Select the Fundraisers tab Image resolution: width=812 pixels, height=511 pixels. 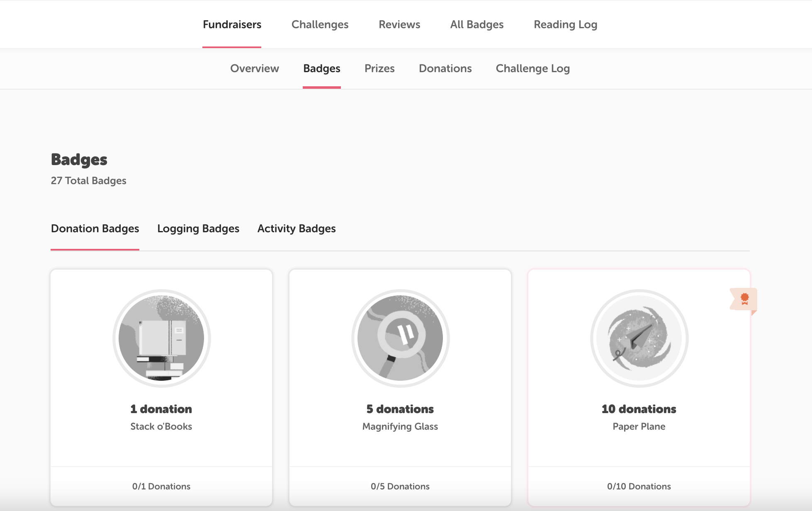pyautogui.click(x=232, y=24)
